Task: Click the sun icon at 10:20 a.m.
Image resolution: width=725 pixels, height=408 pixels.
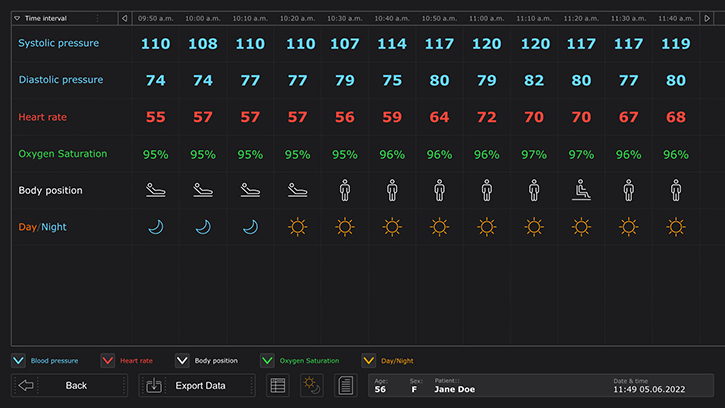Action: [x=297, y=227]
